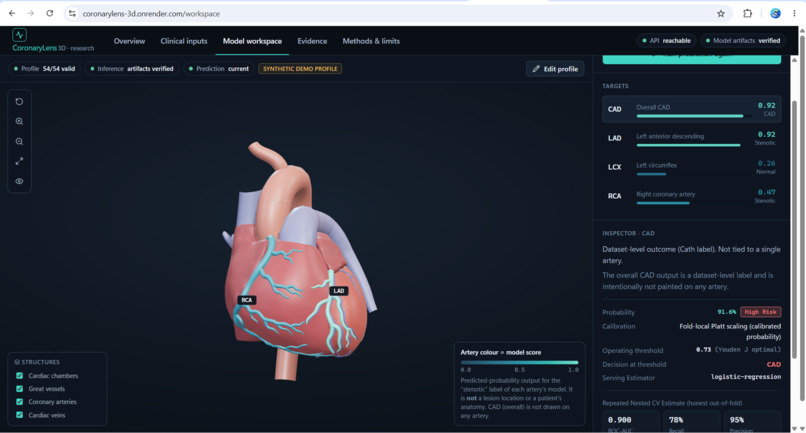Open the browser three-dot menu
Viewport: 806px width, 433px height.
tap(794, 14)
